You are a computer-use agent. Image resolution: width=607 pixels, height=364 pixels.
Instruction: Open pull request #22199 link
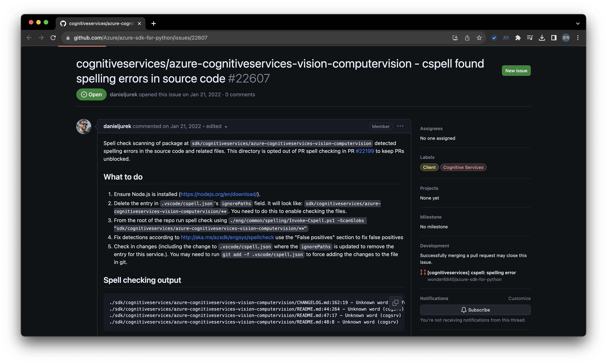coord(365,151)
